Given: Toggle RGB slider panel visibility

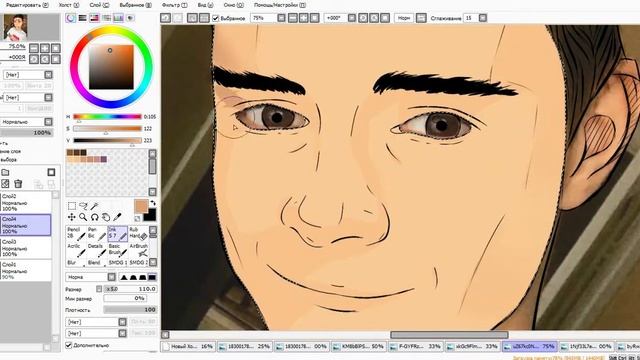Looking at the screenshot, I should 82,18.
